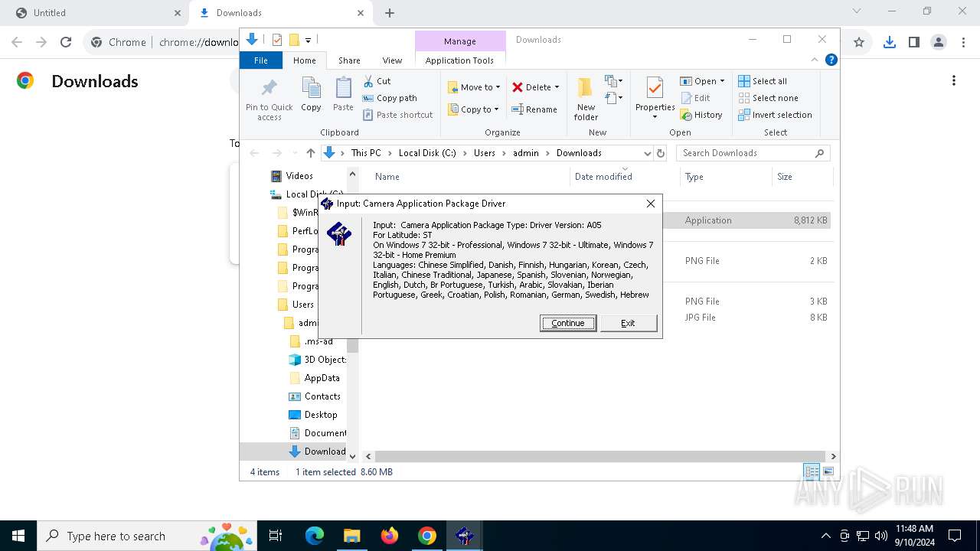This screenshot has width=980, height=551.
Task: Open Chrome downloads tray icon
Action: [889, 43]
